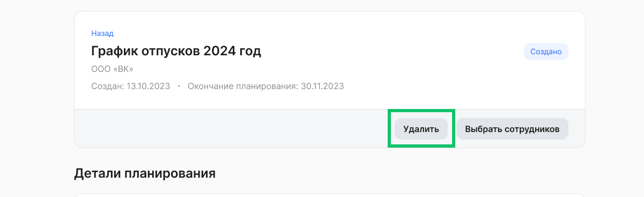Click the Создано status badge
This screenshot has height=197, width=644.
click(546, 52)
